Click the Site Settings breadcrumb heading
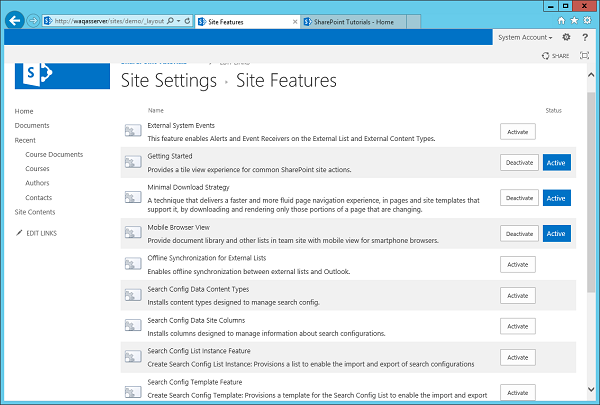This screenshot has width=600, height=405. click(x=168, y=80)
